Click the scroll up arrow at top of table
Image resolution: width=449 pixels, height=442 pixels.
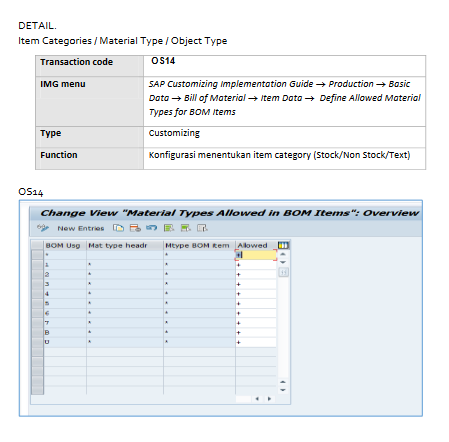coord(283,254)
